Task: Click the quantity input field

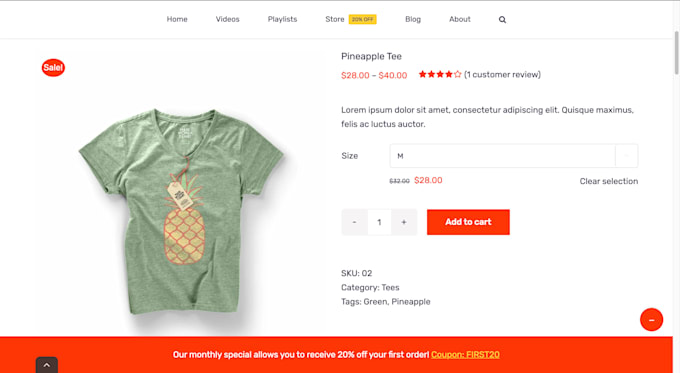Action: [x=379, y=222]
